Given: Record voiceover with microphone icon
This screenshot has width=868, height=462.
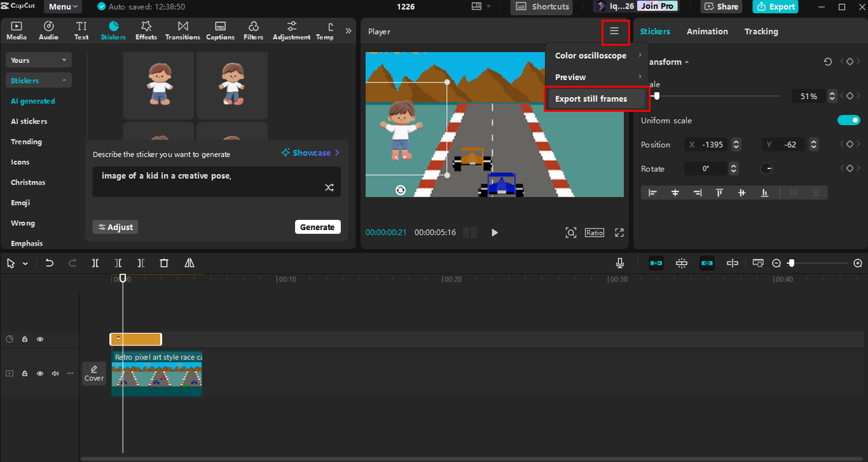Looking at the screenshot, I should click(620, 263).
